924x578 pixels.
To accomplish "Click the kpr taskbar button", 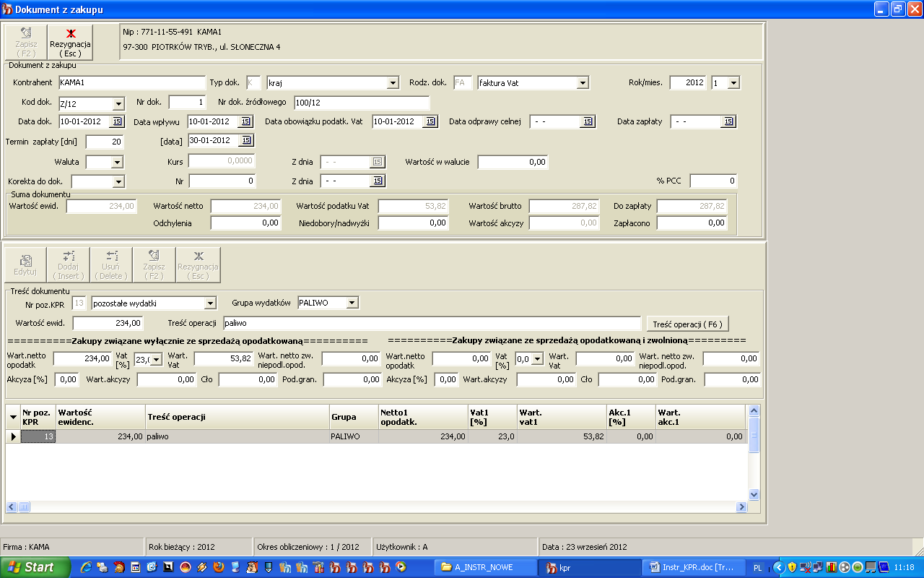I will (590, 567).
